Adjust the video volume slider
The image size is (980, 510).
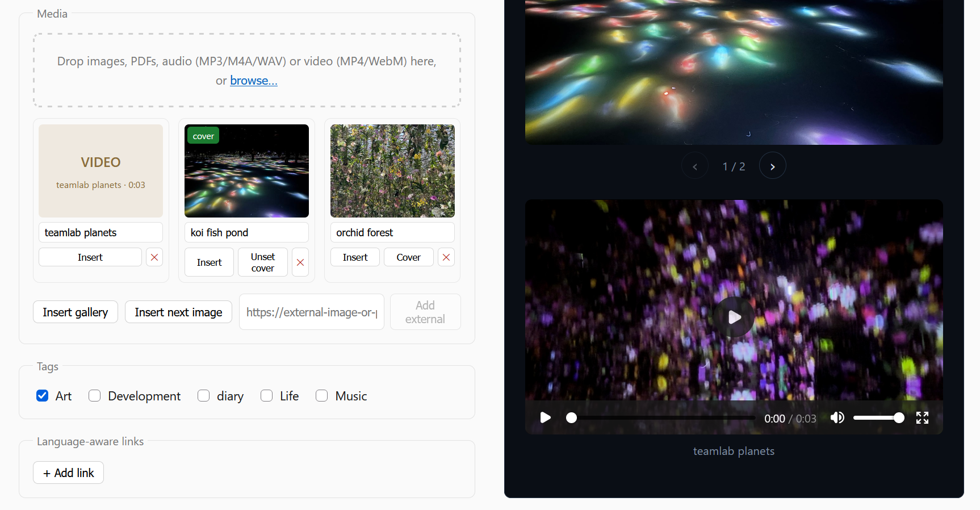[x=878, y=418]
